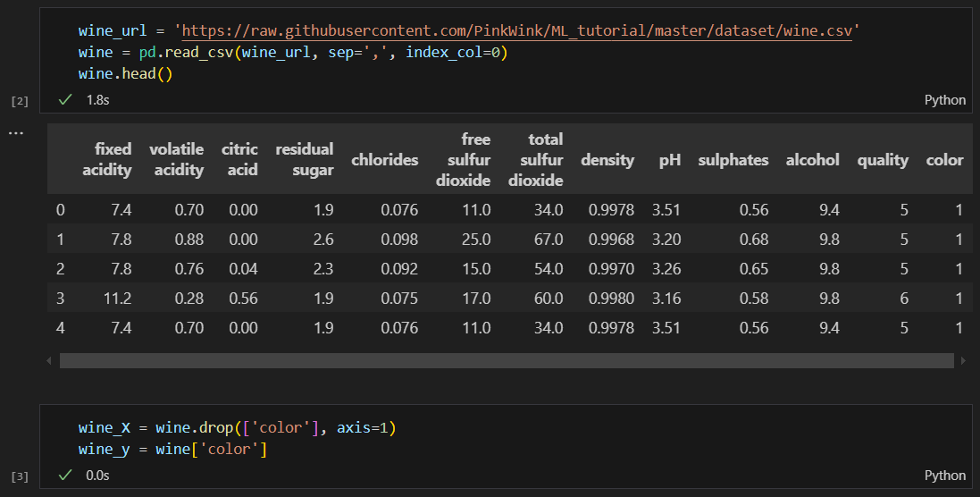Click the quality column header

(x=883, y=161)
